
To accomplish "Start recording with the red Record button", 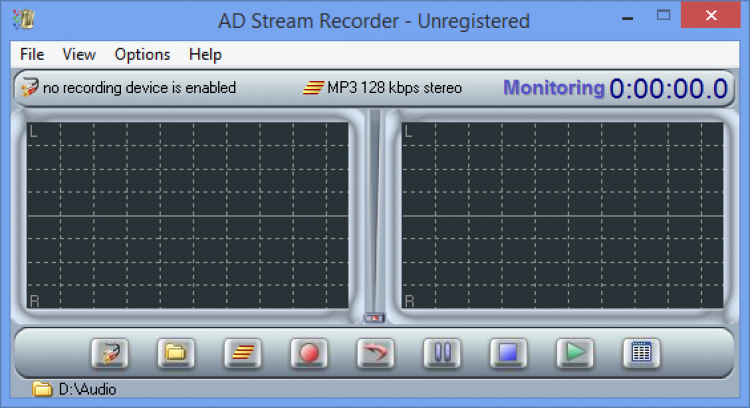I will 309,353.
